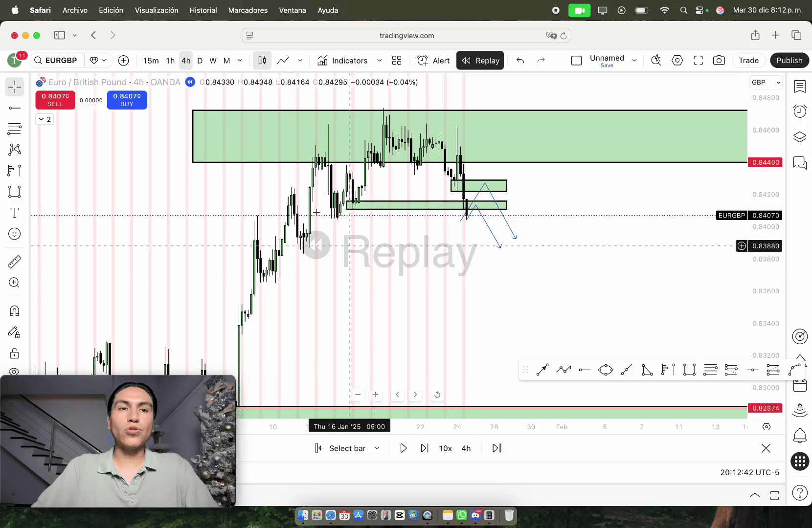Click the tradingview.com address bar
Screen dimensions: 812x528
[406, 36]
